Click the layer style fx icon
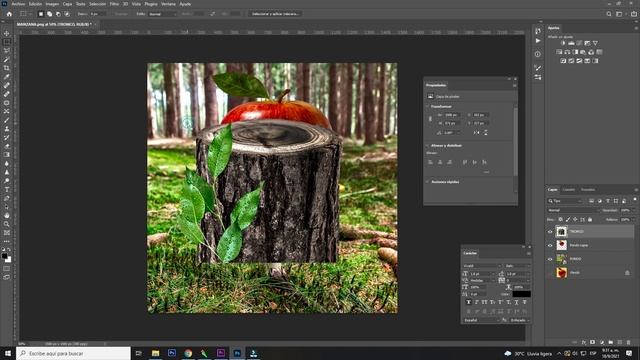 pos(584,342)
